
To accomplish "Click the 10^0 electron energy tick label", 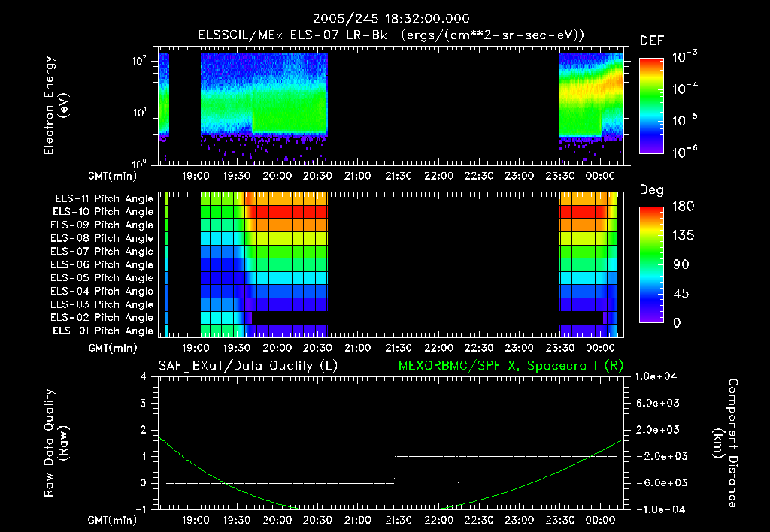I will [x=139, y=163].
